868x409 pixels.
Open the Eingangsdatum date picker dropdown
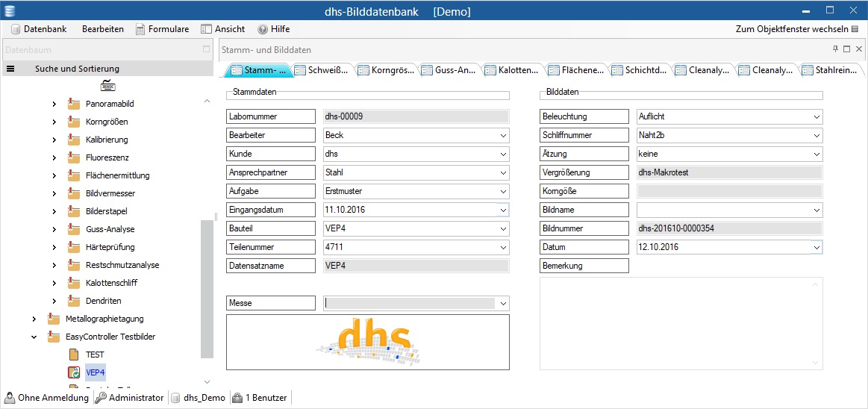point(503,210)
